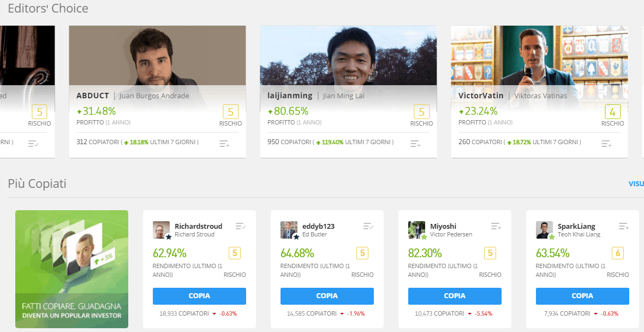This screenshot has height=332, width=644.
Task: Click risk score 4 badge for VictorVatin
Action: click(613, 112)
